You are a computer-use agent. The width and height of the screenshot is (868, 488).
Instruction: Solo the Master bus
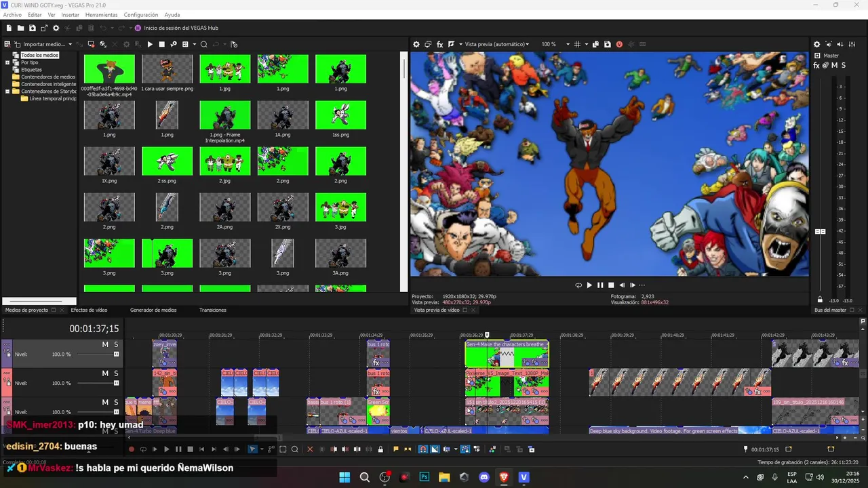[x=844, y=66]
